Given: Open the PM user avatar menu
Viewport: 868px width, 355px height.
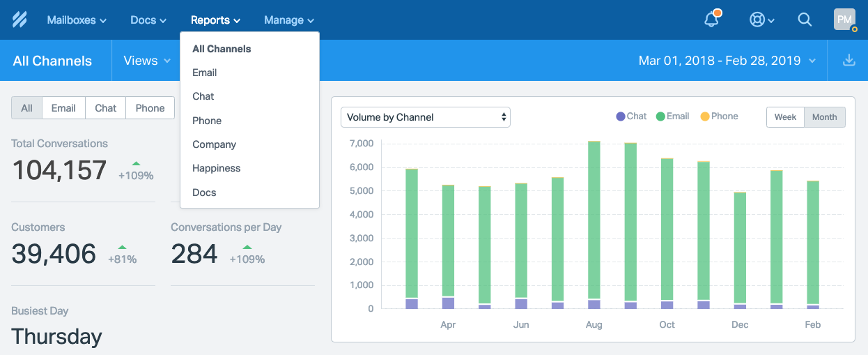Looking at the screenshot, I should (x=844, y=20).
